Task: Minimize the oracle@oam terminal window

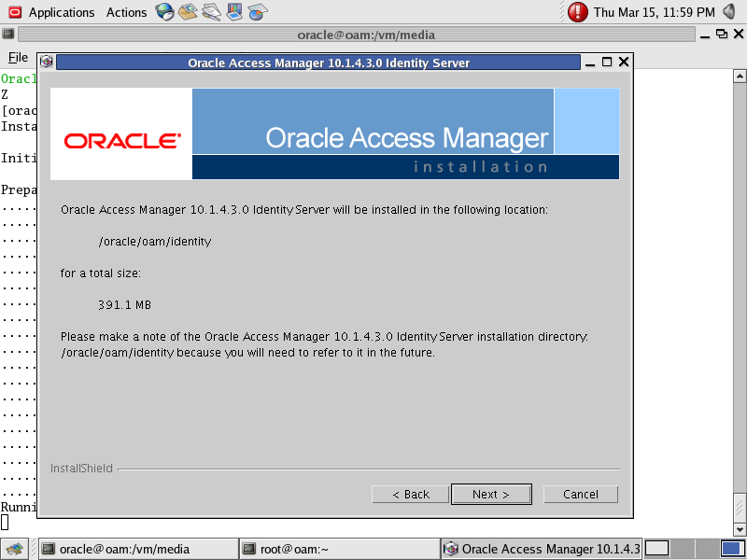Action: [x=705, y=35]
